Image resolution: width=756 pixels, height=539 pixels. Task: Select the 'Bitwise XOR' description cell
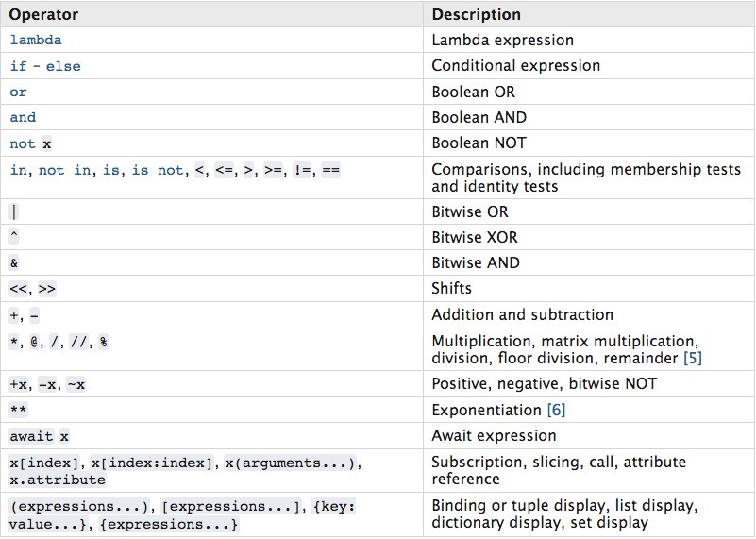[x=475, y=238]
